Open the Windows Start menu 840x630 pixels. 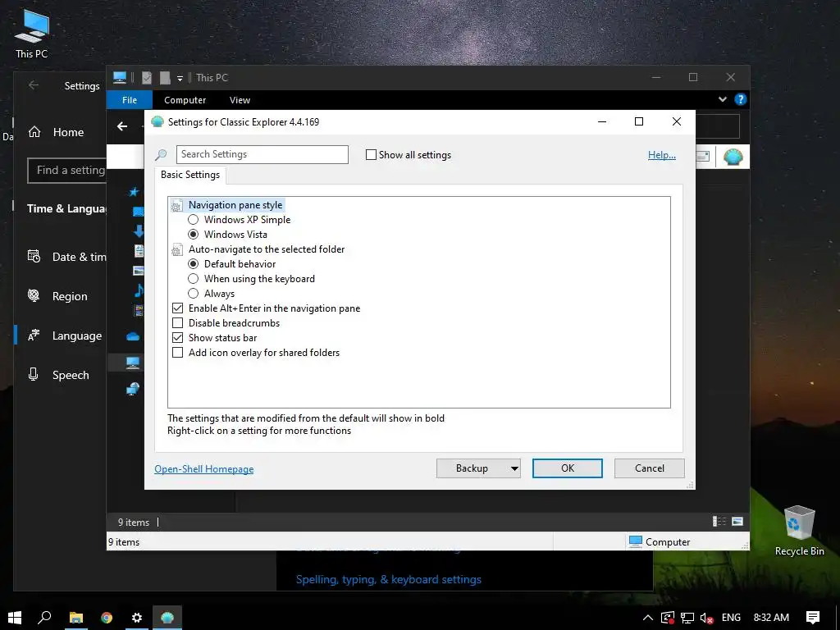(x=15, y=618)
